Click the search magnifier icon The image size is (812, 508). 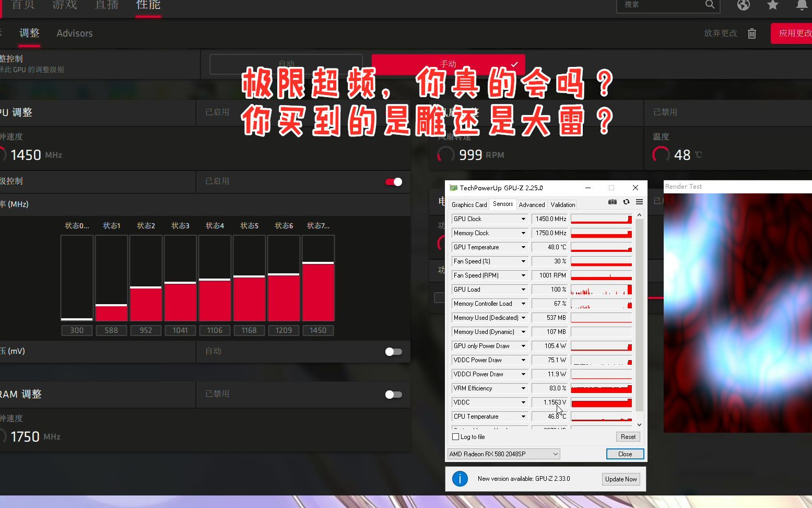pos(710,4)
